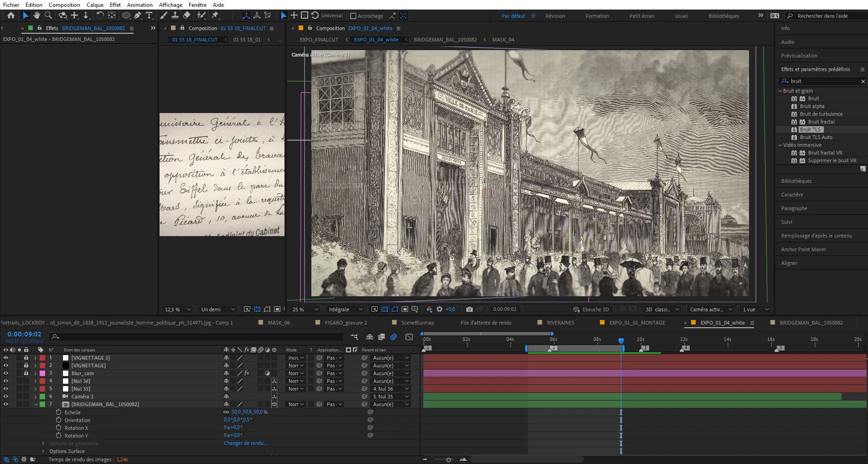Select the Text tool
Image resolution: width=868 pixels, height=464 pixels.
coord(149,15)
